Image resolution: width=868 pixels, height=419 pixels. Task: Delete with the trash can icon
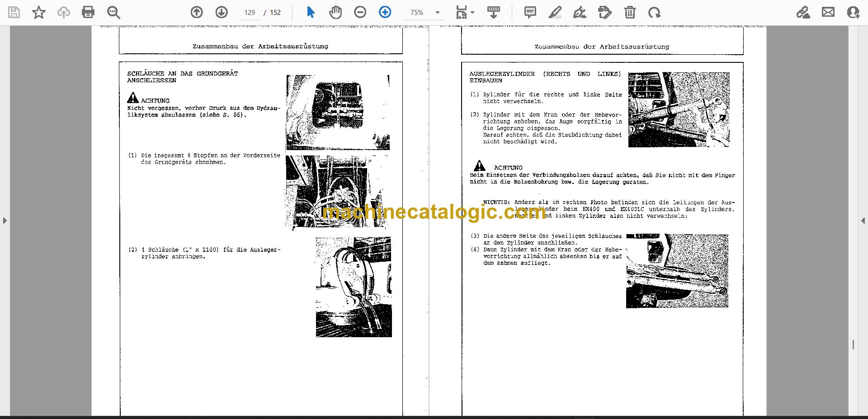pyautogui.click(x=630, y=12)
